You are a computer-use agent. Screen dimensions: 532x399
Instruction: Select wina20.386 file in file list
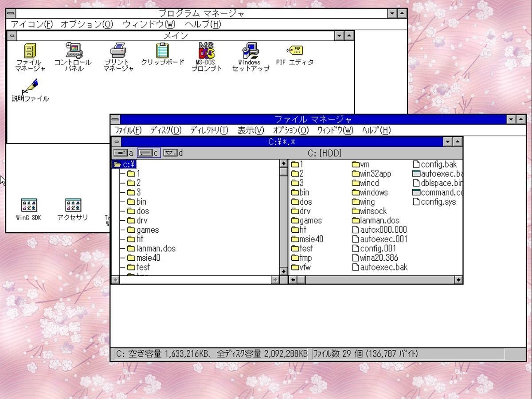[375, 258]
